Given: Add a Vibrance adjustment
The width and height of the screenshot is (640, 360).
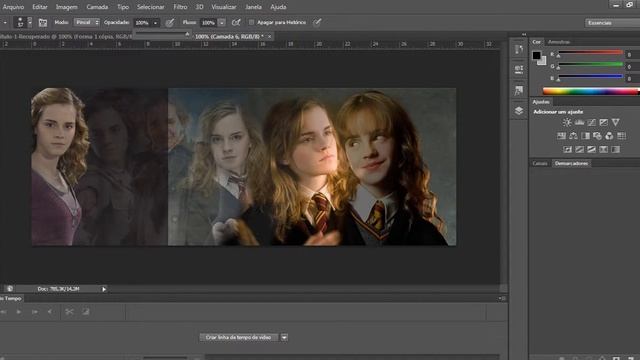Looking at the screenshot, I should click(616, 122).
